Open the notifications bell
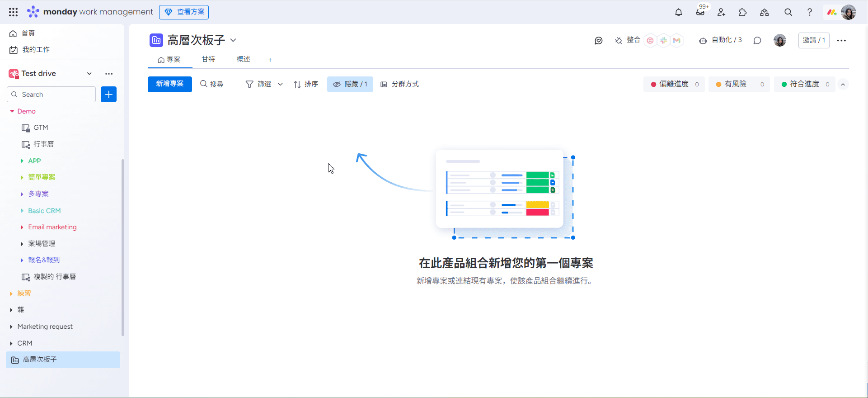Screen dimensions: 868x398 pyautogui.click(x=678, y=12)
